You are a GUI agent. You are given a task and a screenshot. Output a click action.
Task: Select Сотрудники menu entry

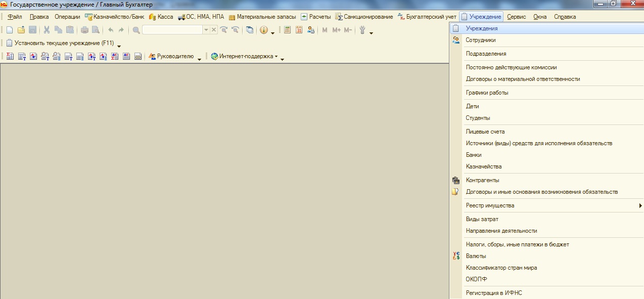point(546,40)
